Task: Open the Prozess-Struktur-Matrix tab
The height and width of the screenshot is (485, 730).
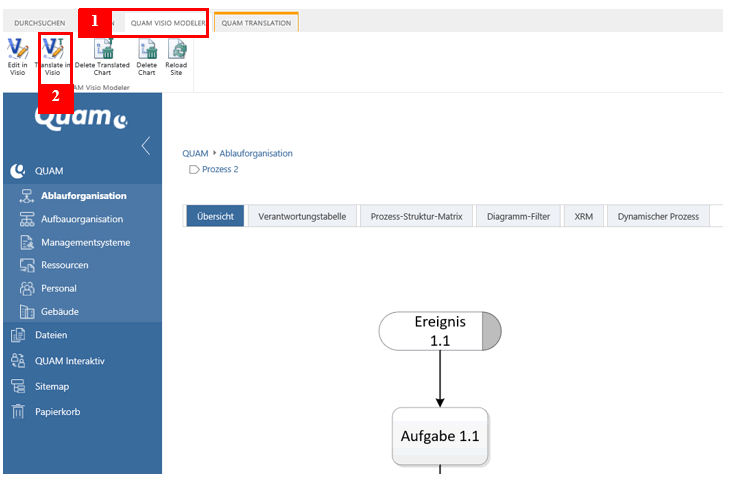Action: [416, 216]
